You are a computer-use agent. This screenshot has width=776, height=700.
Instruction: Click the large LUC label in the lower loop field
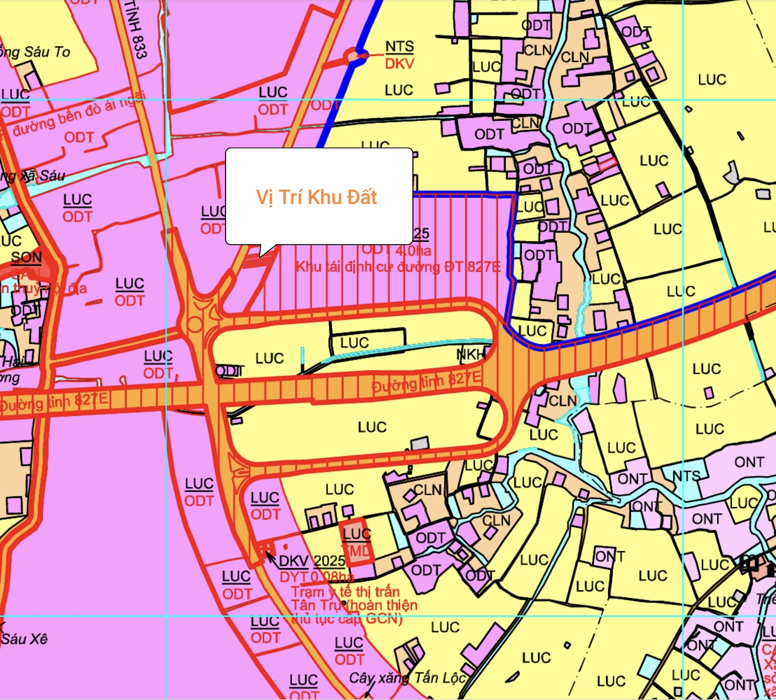[372, 427]
